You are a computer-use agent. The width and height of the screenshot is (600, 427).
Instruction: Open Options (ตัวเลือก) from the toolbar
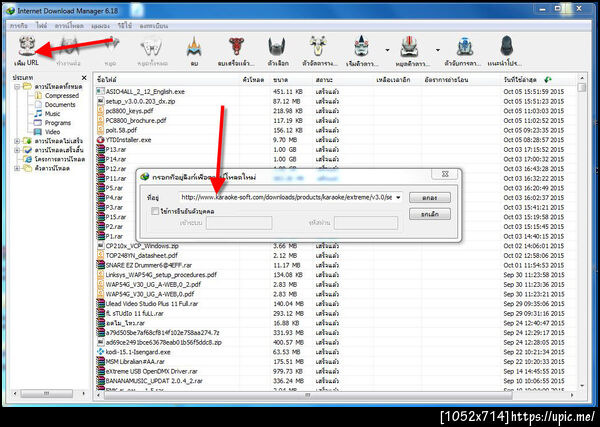[x=277, y=47]
